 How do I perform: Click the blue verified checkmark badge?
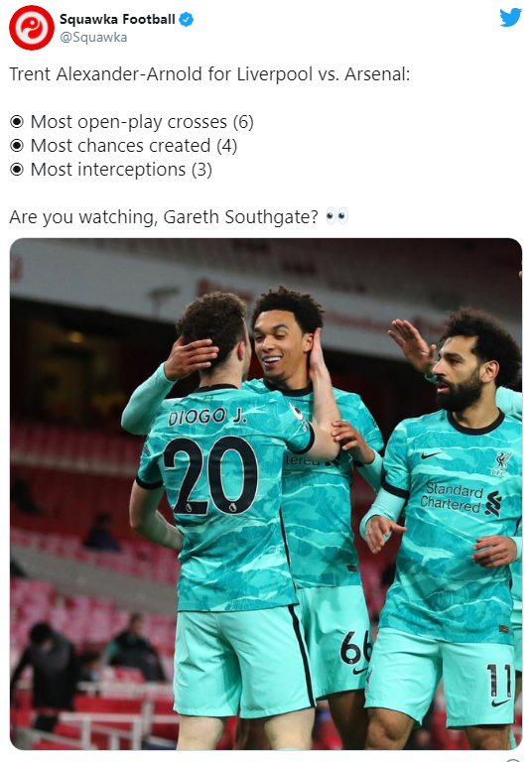pyautogui.click(x=187, y=20)
